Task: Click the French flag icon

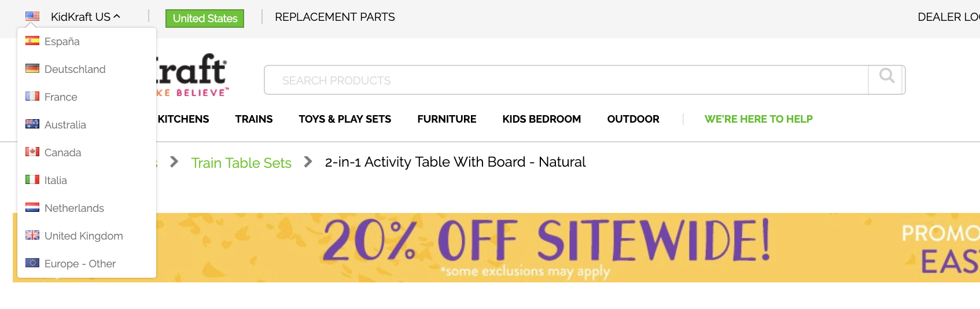Action: coord(32,97)
